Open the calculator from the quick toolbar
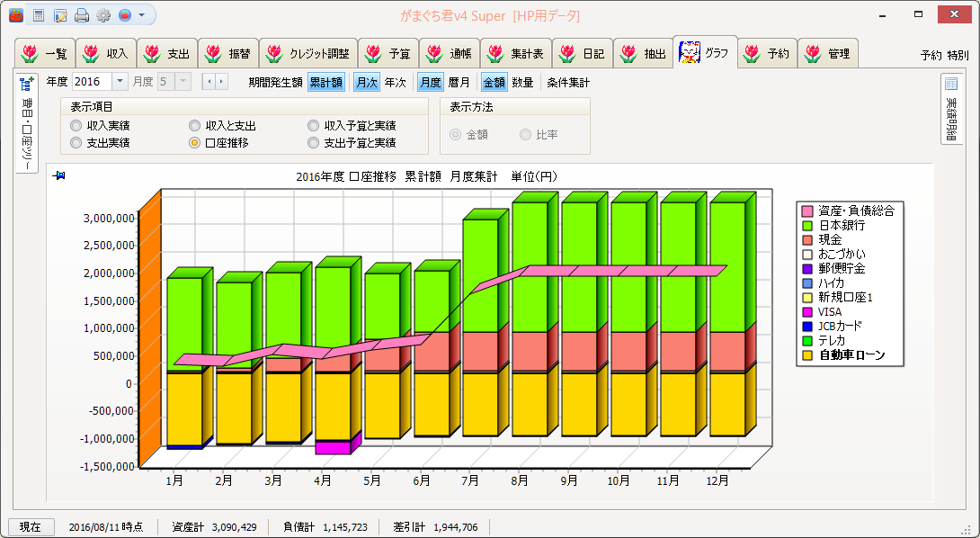The image size is (980, 538). pyautogui.click(x=39, y=15)
